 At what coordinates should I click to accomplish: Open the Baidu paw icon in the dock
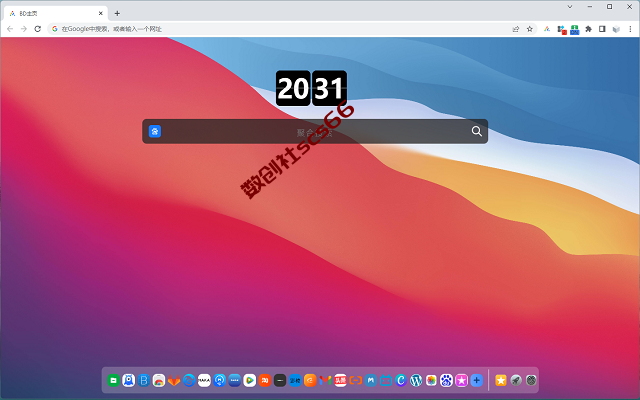[446, 380]
